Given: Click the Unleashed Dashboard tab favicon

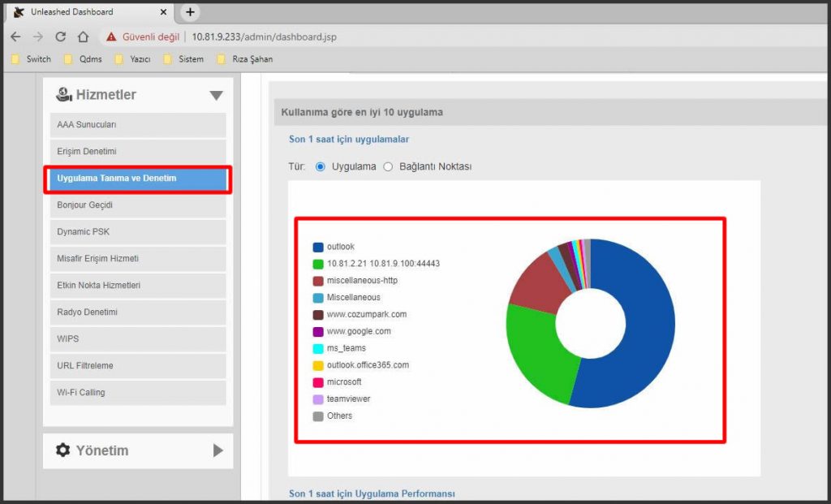Looking at the screenshot, I should tap(19, 11).
